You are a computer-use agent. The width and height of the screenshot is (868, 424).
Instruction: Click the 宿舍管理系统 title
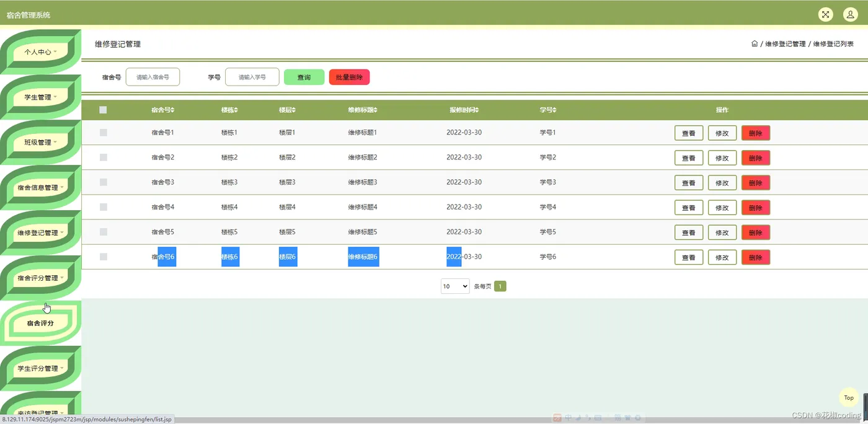coord(29,15)
